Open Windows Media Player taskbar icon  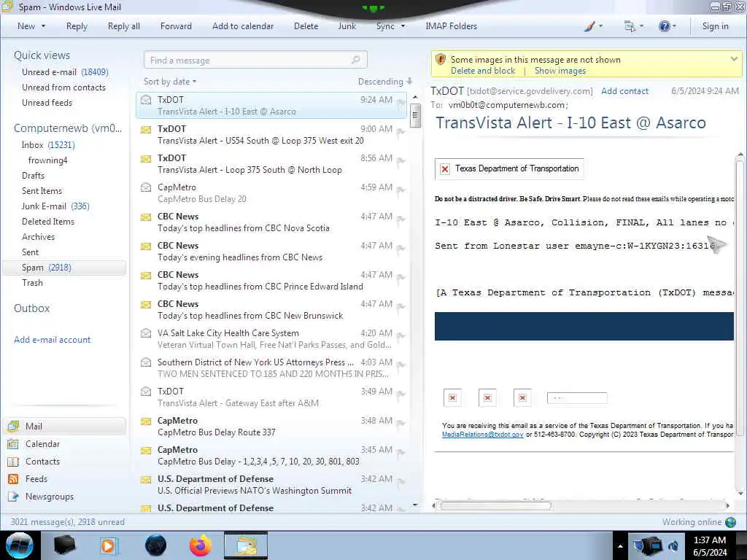coord(109,545)
